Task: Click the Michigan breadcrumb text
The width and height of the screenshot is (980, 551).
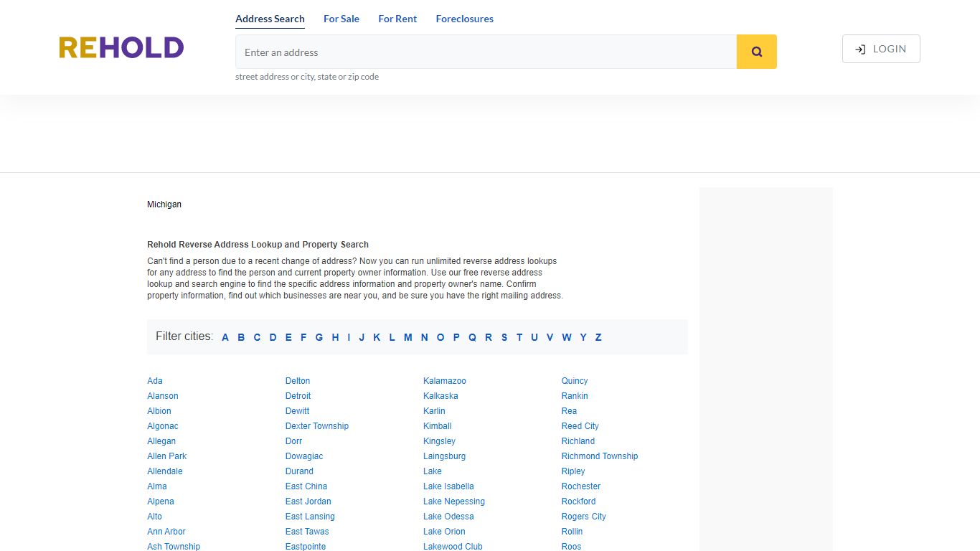Action: 164,204
